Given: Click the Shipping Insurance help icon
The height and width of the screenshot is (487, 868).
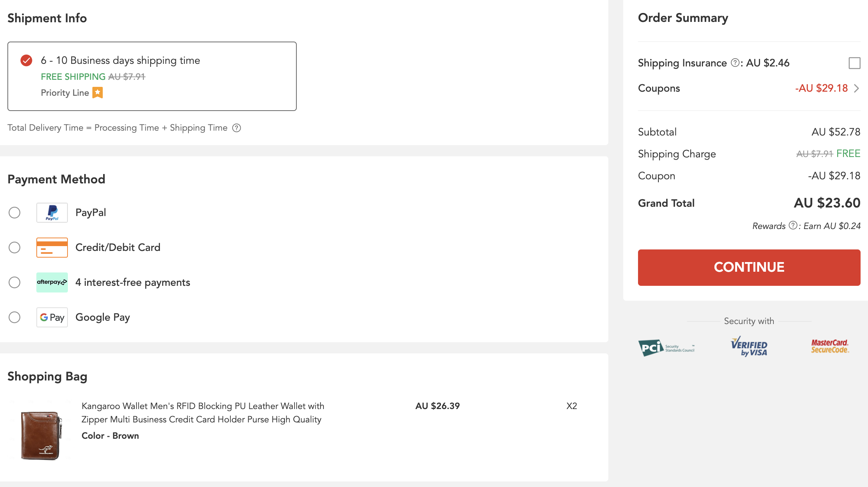Looking at the screenshot, I should coord(735,63).
